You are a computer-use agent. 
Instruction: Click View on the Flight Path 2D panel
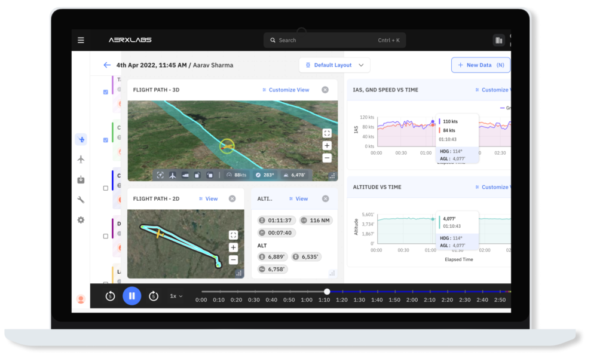click(209, 198)
